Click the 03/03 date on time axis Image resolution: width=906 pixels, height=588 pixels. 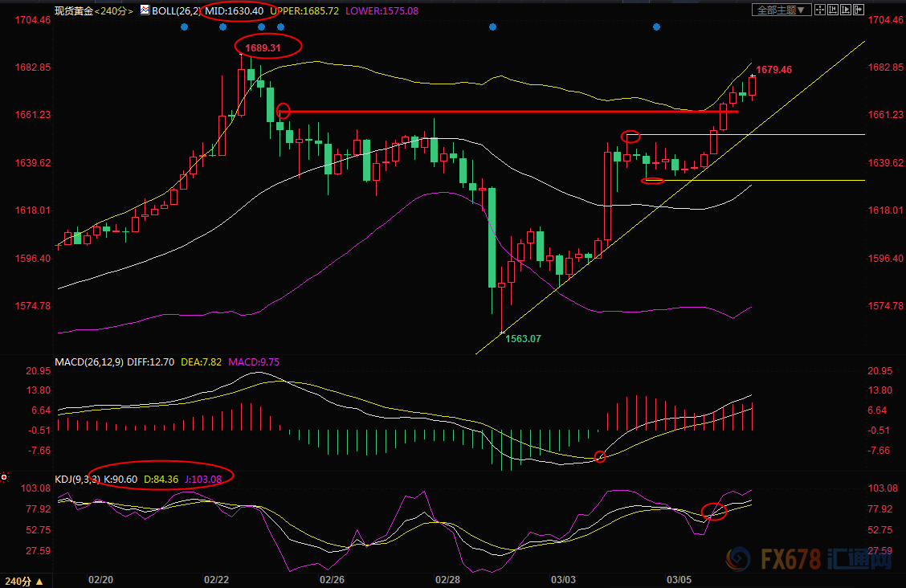(x=564, y=579)
